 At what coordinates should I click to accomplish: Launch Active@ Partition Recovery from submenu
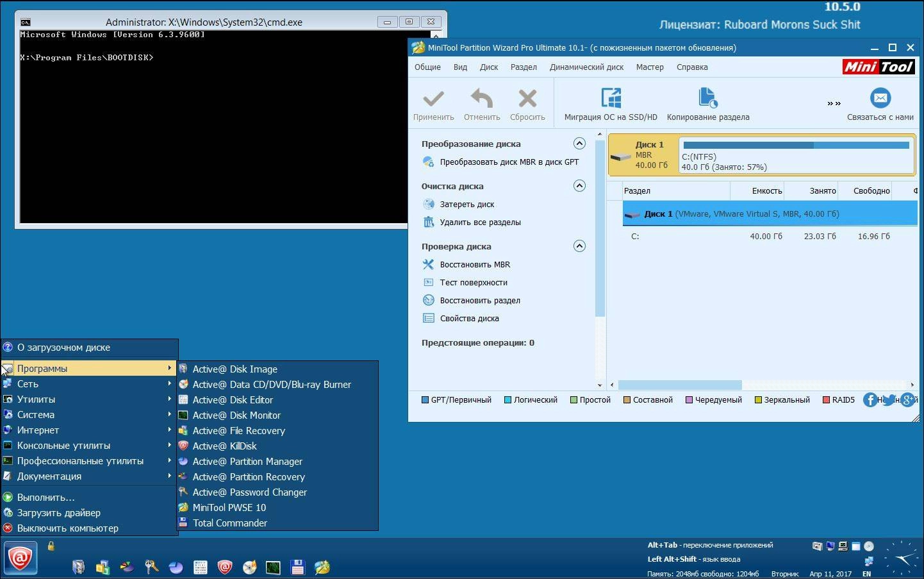click(277, 476)
